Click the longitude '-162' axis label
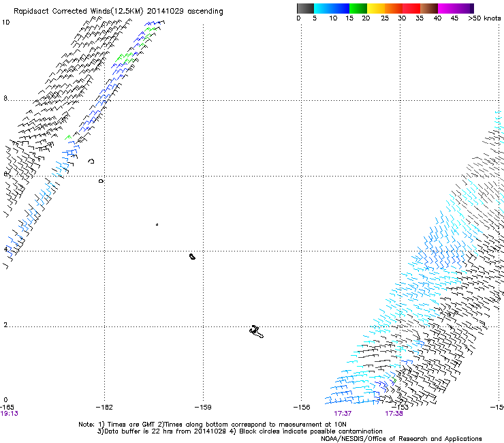This screenshot has height=443, width=504. click(x=104, y=408)
